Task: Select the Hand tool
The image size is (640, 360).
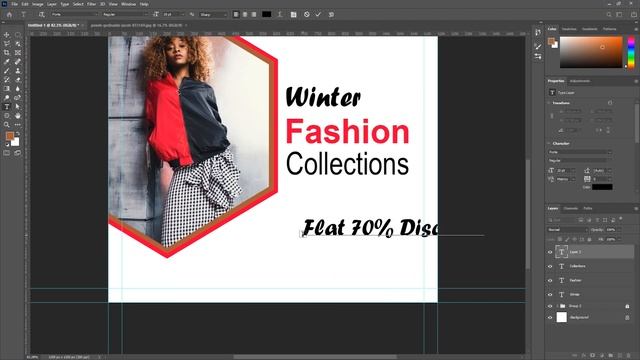Action: click(18, 116)
